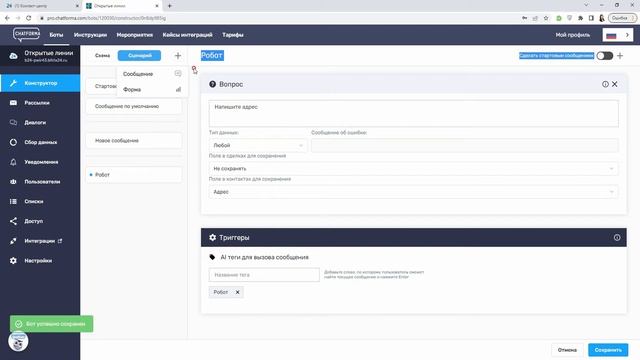The height and width of the screenshot is (360, 640).
Task: Click the Отмена button
Action: coord(567,350)
